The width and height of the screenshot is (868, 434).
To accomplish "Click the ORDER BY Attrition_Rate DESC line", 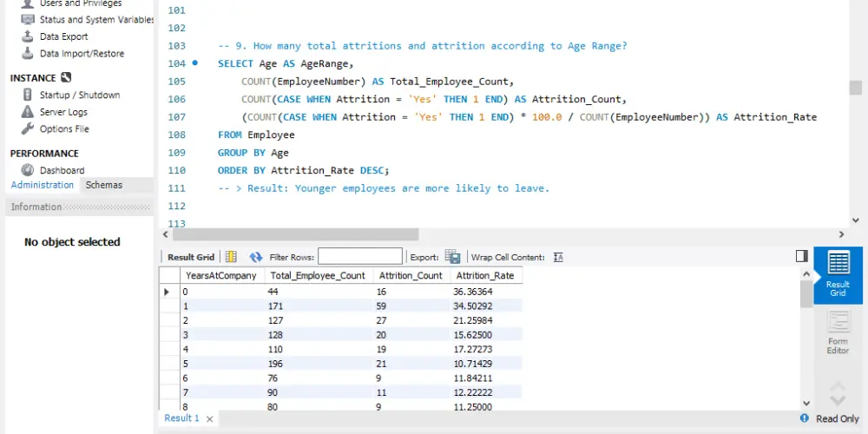I will coord(303,170).
